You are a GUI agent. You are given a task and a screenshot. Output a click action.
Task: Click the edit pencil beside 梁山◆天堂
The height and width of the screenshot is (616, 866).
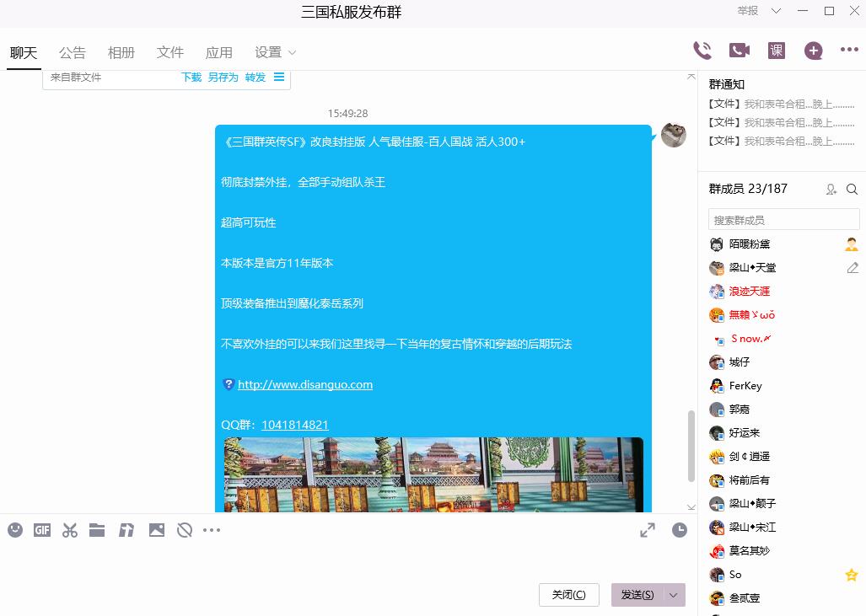pyautogui.click(x=853, y=268)
